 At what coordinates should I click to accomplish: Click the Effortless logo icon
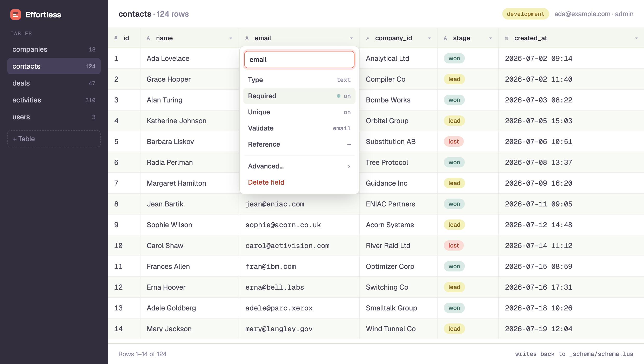16,15
